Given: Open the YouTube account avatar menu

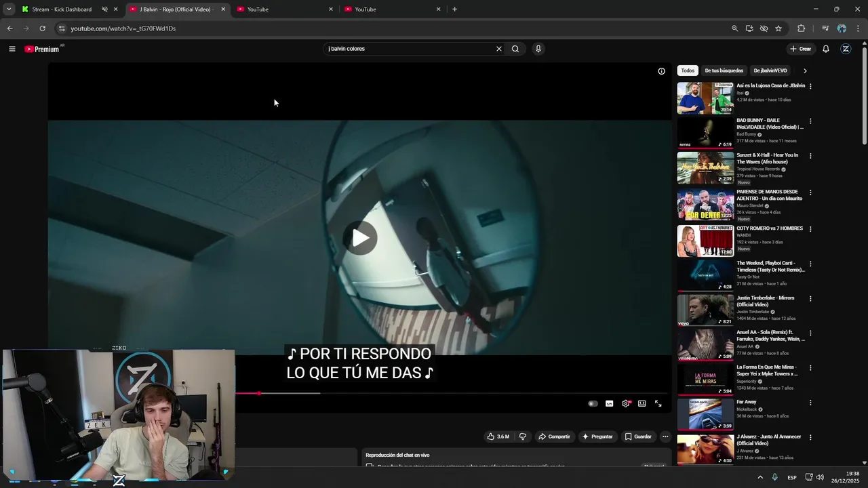Looking at the screenshot, I should [x=846, y=49].
